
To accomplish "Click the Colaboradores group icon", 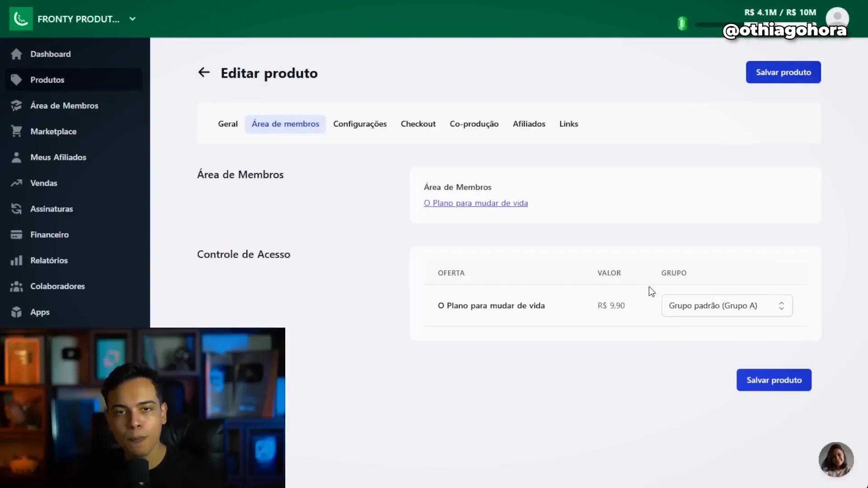I will [x=16, y=286].
